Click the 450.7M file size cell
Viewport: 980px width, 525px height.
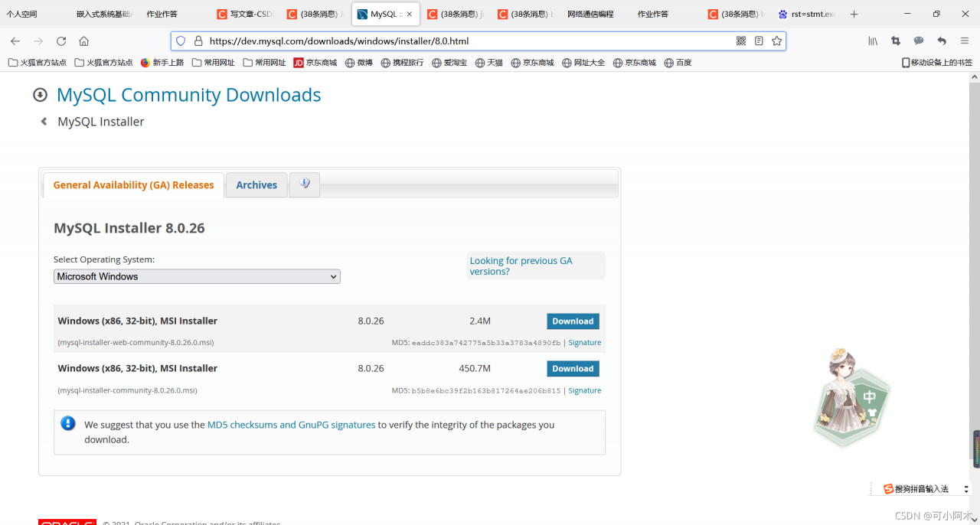(475, 369)
